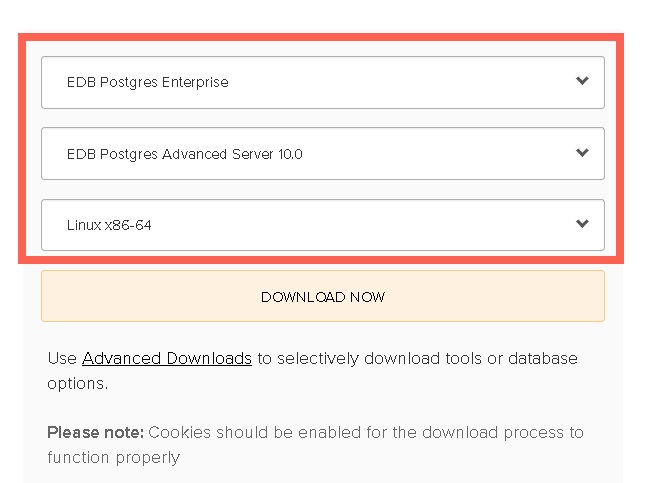
Task: Open the EDB Postgres Enterprise dropdown
Action: tap(323, 82)
